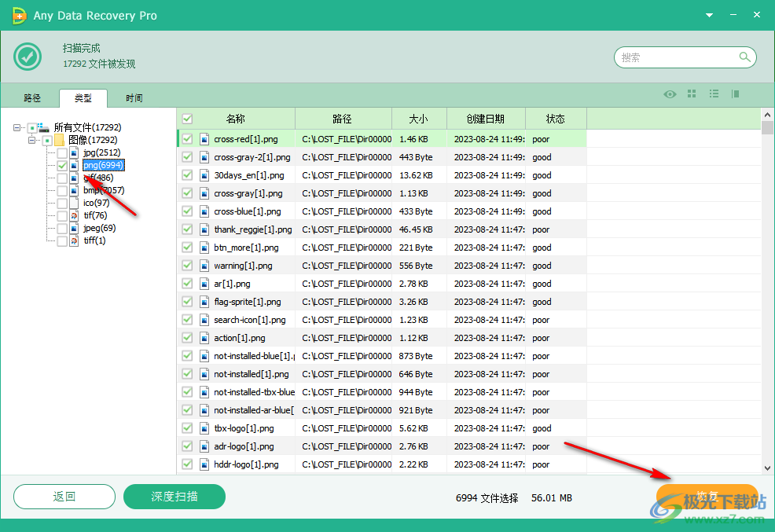Select tif(76) tree item

tap(95, 215)
